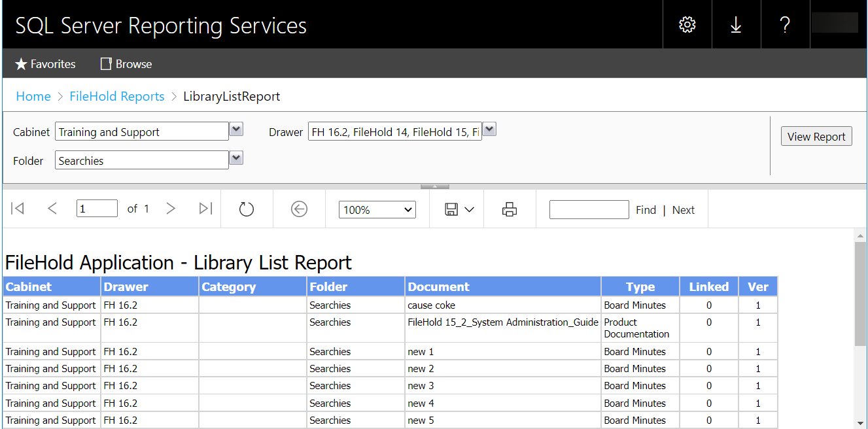The height and width of the screenshot is (429, 868).
Task: Open the Folder parameter dropdown
Action: click(235, 160)
